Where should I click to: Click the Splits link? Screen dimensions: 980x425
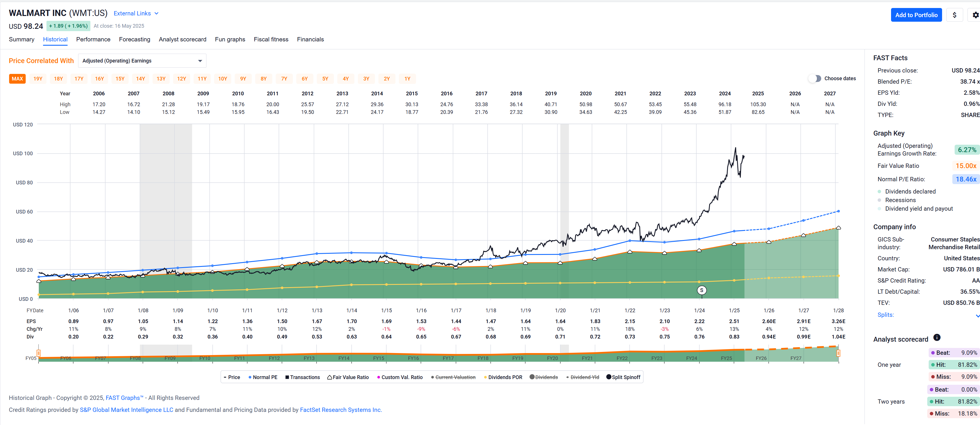[886, 315]
